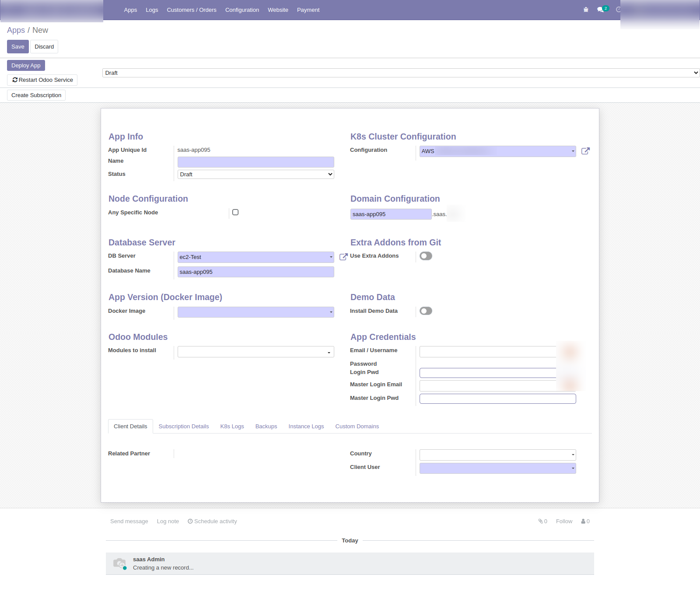Viewport: 700px width, 598px height.
Task: Open external link for K8s Configuration
Action: point(585,151)
